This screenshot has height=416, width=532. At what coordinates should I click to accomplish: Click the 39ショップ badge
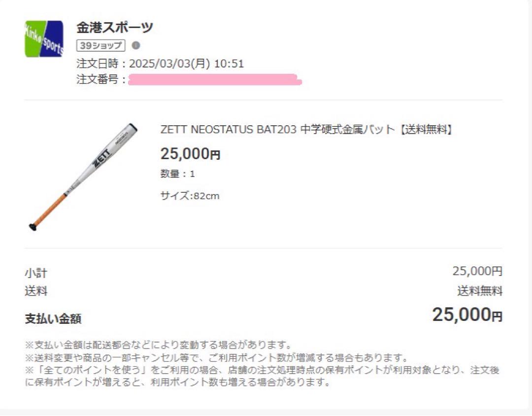coord(101,45)
